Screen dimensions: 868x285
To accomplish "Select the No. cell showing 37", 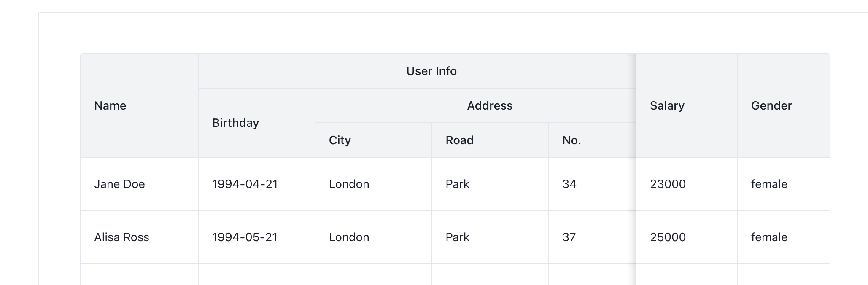I will [x=592, y=237].
